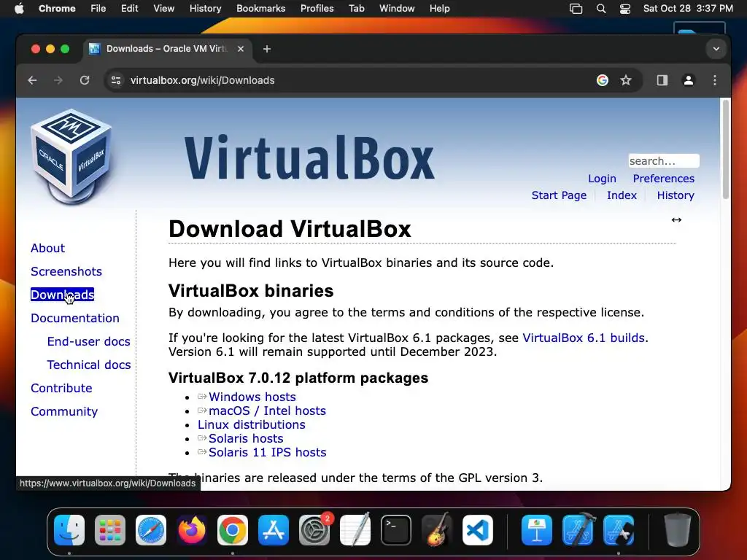The width and height of the screenshot is (747, 560).
Task: Open the App Store from the dock
Action: point(274,530)
